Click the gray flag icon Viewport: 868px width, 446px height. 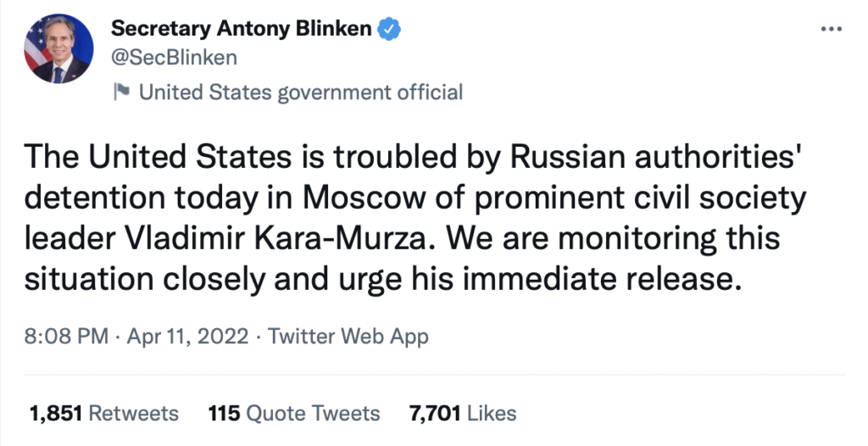(x=120, y=92)
